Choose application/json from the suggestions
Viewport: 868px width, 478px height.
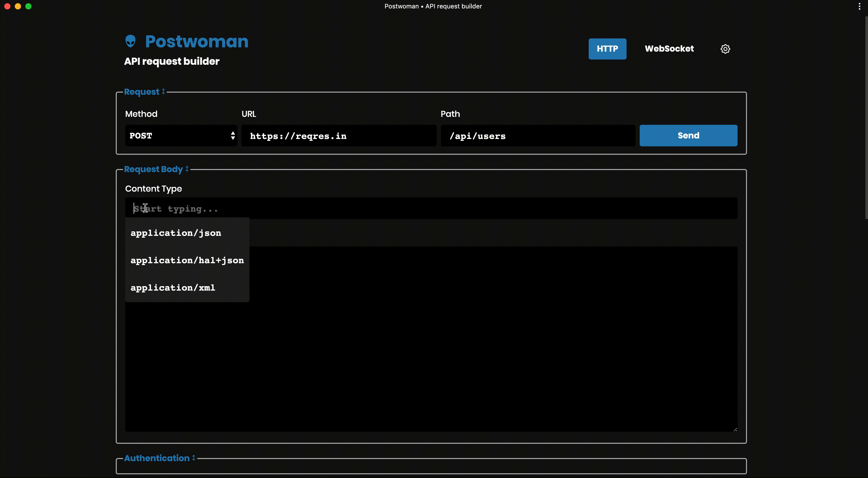point(176,233)
